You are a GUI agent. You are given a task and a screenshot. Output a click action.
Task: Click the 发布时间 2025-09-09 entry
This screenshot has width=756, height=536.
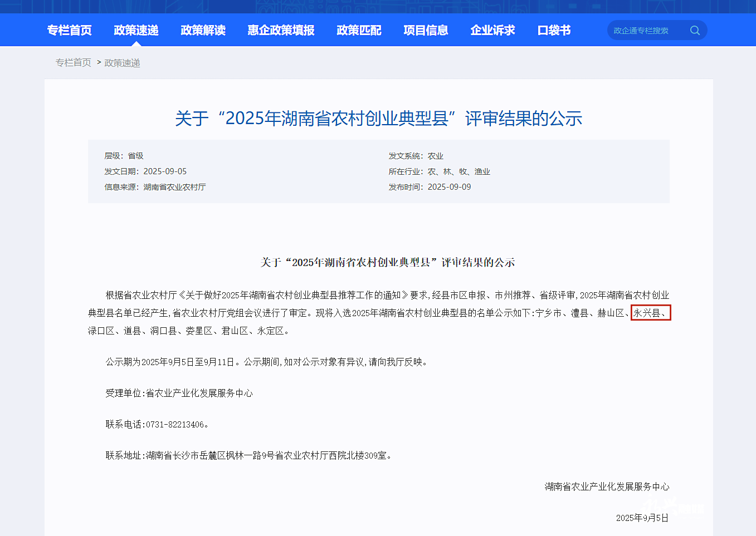tap(430, 187)
